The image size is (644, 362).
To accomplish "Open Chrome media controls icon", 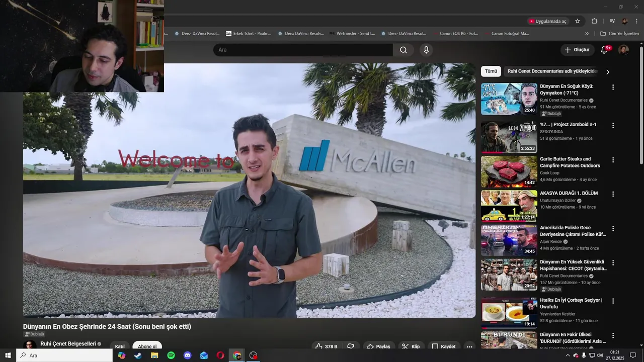I will [612, 21].
